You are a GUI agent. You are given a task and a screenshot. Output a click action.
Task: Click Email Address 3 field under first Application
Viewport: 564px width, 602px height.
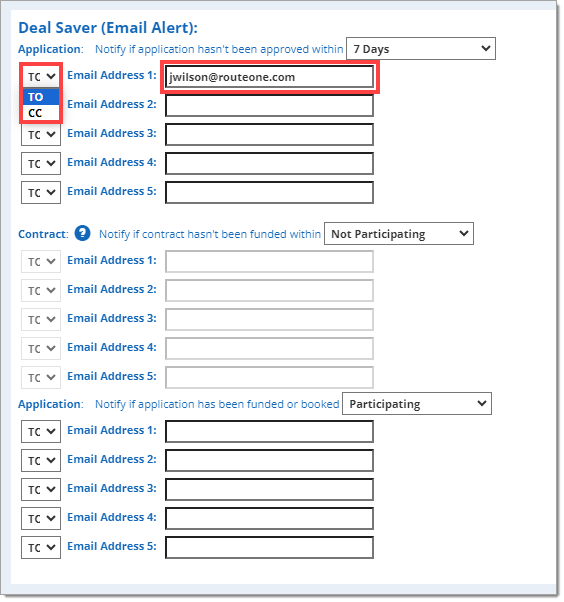(270, 134)
